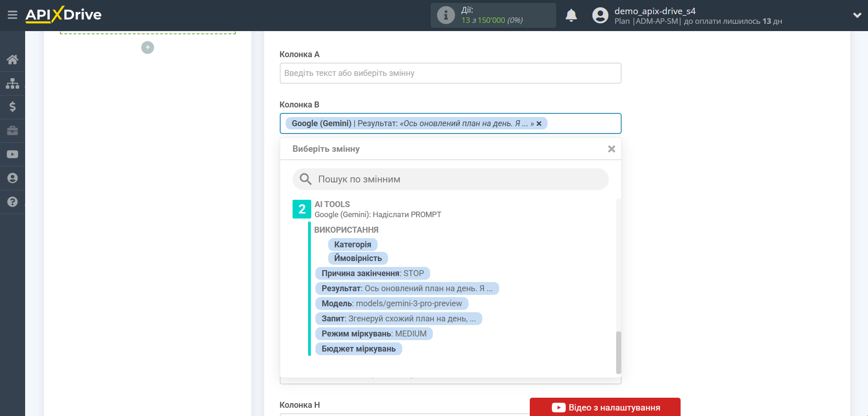The image size is (868, 416).
Task: Open the connections sitemap icon in sidebar
Action: click(x=12, y=83)
